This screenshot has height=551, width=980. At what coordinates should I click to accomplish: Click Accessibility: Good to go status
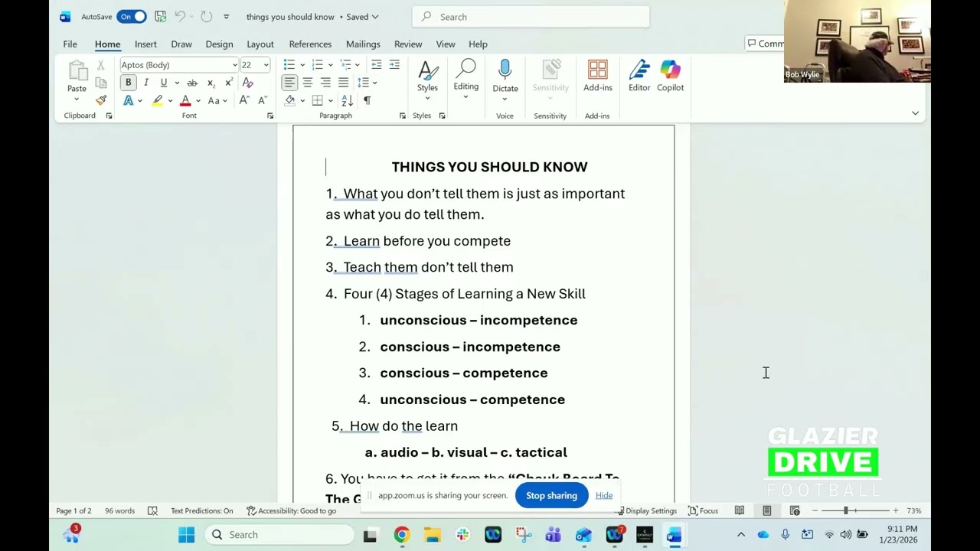coord(292,510)
